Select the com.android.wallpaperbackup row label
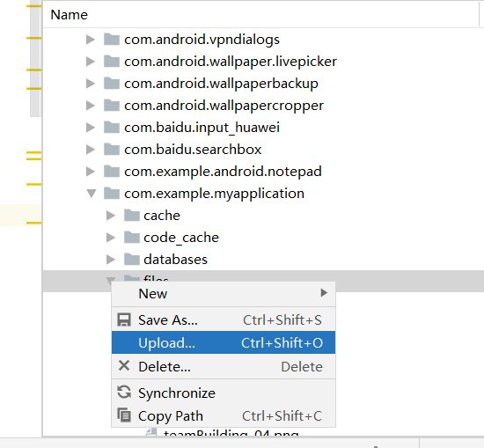 click(x=221, y=84)
